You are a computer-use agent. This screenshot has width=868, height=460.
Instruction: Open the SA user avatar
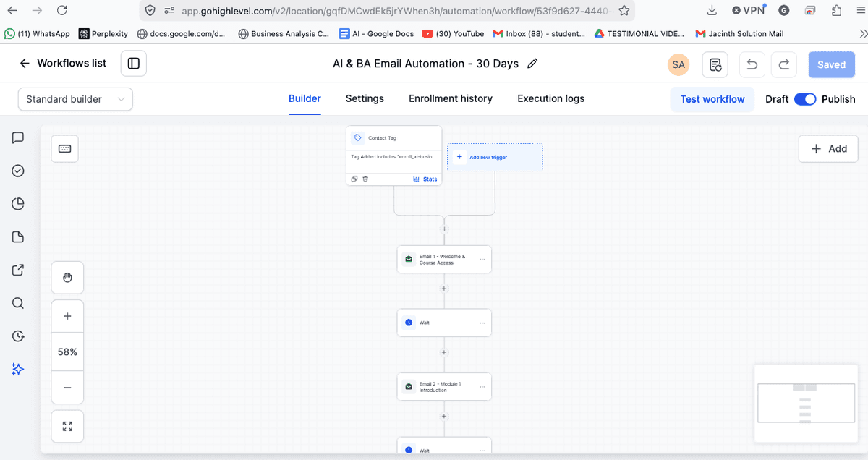click(x=678, y=64)
